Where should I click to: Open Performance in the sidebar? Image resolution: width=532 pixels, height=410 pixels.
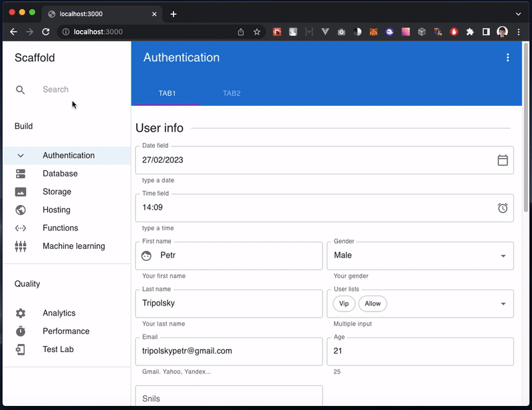tap(67, 331)
